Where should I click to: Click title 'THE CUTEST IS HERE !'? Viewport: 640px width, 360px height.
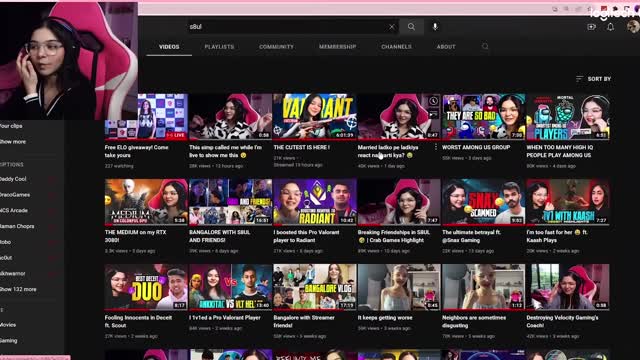302,147
